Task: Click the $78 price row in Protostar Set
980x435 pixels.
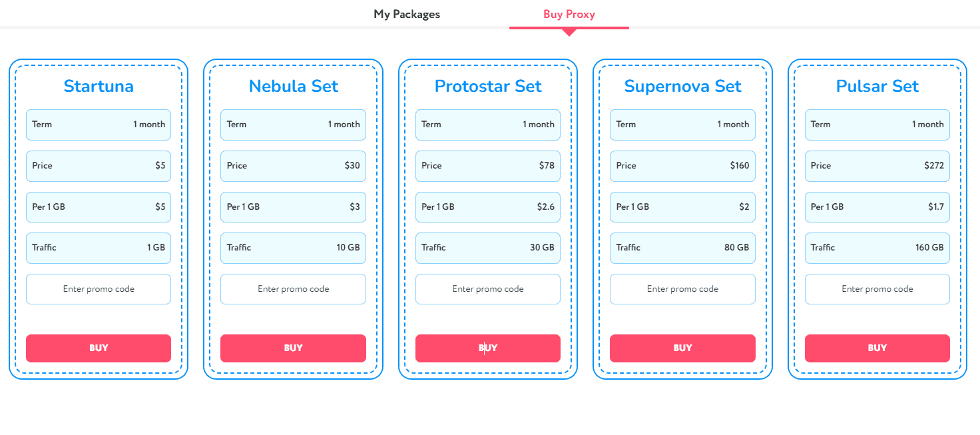Action: (487, 166)
